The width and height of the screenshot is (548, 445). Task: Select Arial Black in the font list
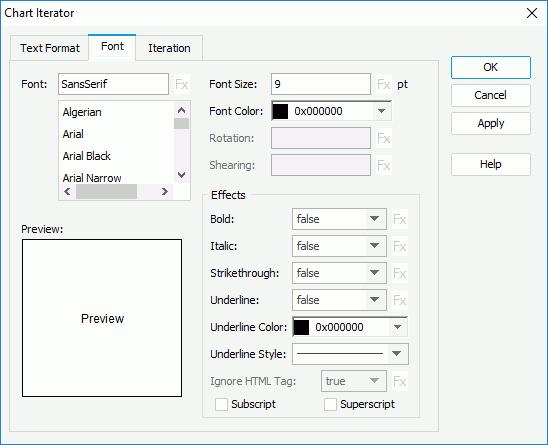[116, 156]
